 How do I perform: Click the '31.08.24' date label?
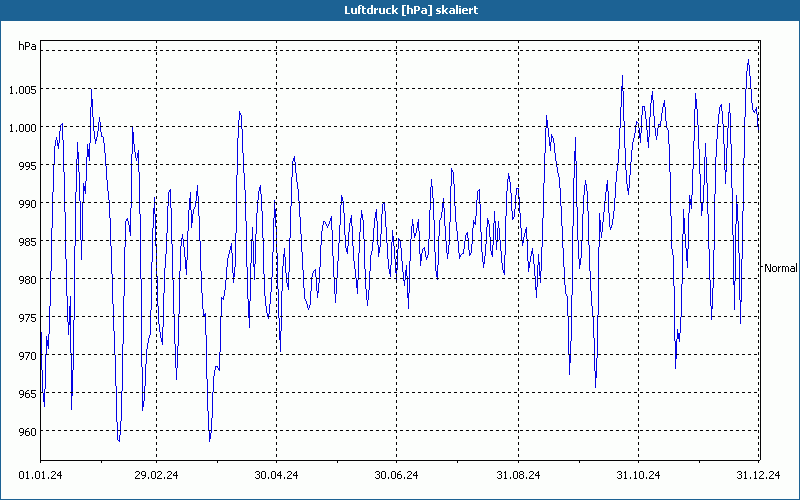click(518, 475)
